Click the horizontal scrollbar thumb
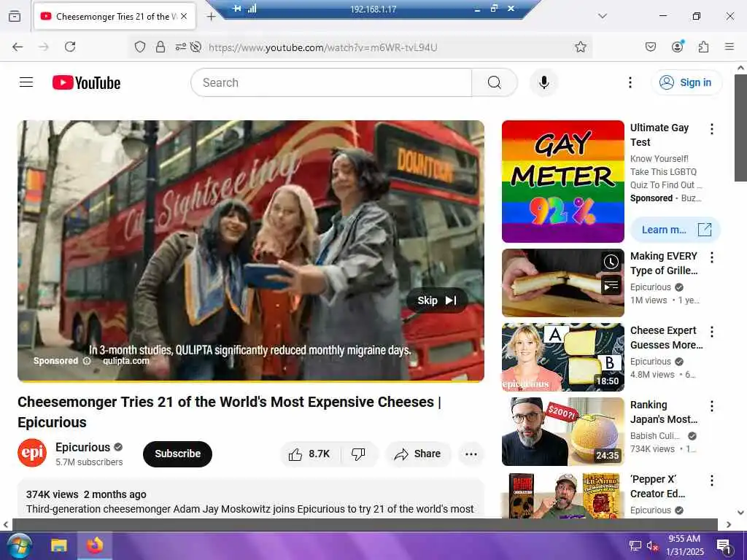Image resolution: width=747 pixels, height=560 pixels. [365, 524]
